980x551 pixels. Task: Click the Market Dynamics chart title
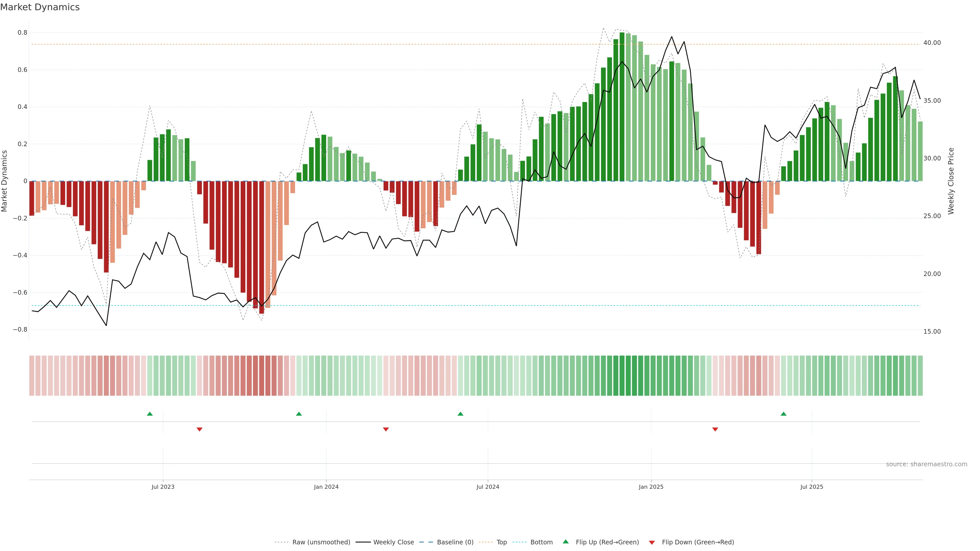(40, 7)
